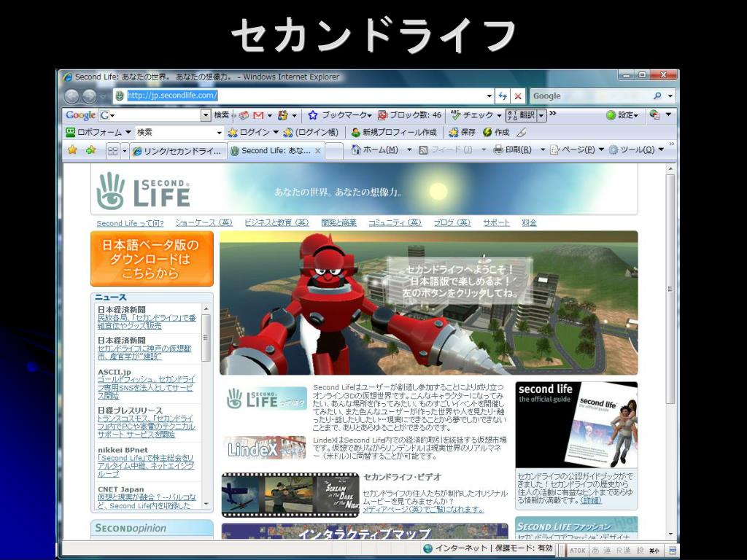This screenshot has width=747, height=560.
Task: Open the Second Life って何? link
Action: (x=130, y=223)
